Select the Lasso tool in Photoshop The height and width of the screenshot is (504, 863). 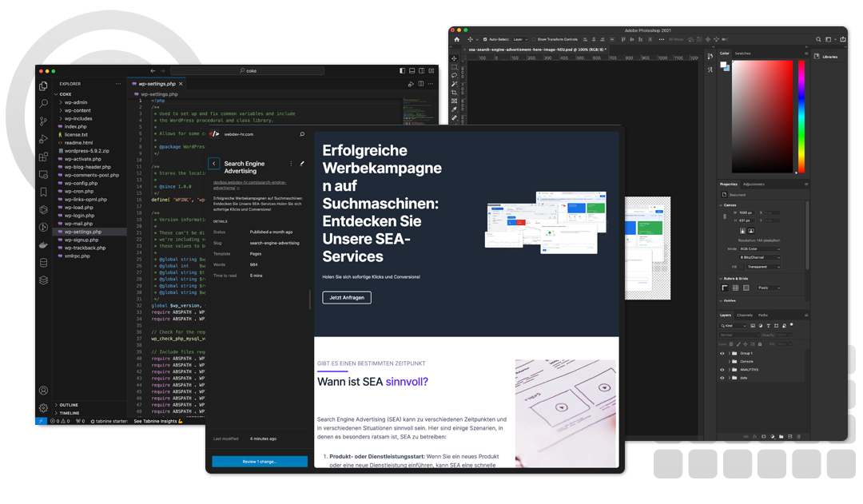pyautogui.click(x=454, y=75)
